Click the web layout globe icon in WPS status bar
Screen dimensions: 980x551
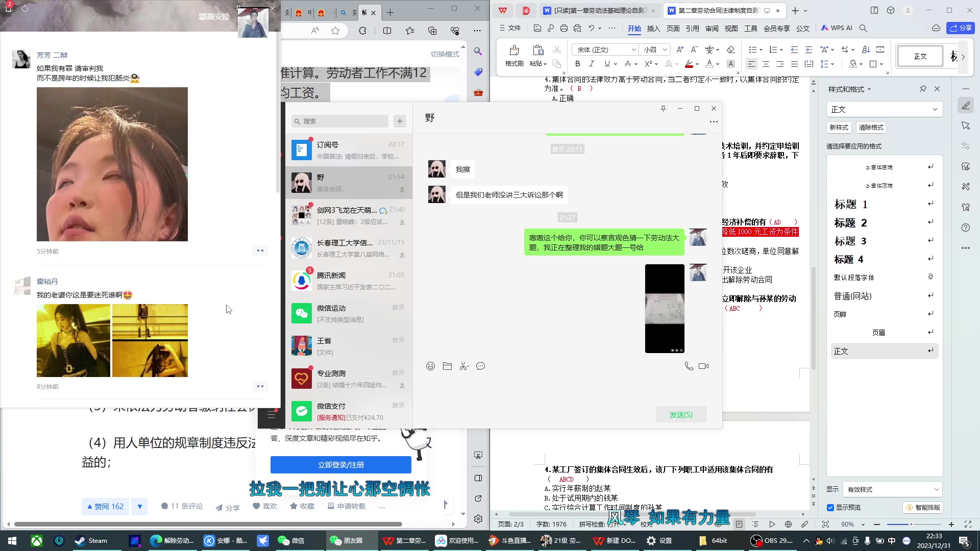[x=788, y=524]
